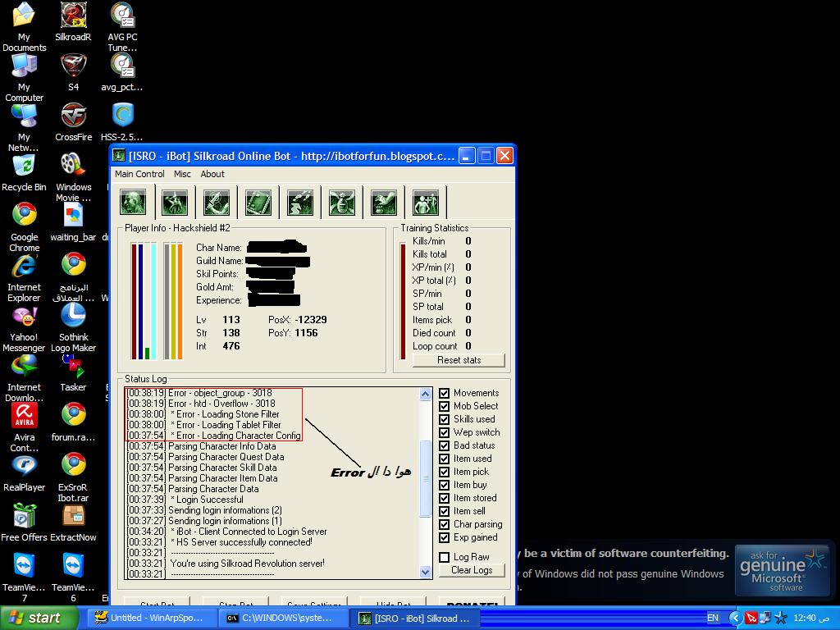The image size is (840, 630).
Task: Uncheck the Movements log checkbox
Action: coord(444,393)
